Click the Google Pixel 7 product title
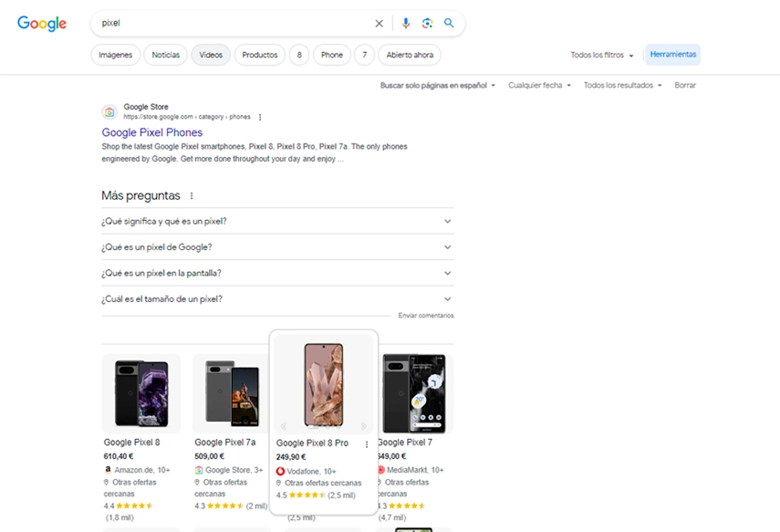The width and height of the screenshot is (780, 532). 405,443
